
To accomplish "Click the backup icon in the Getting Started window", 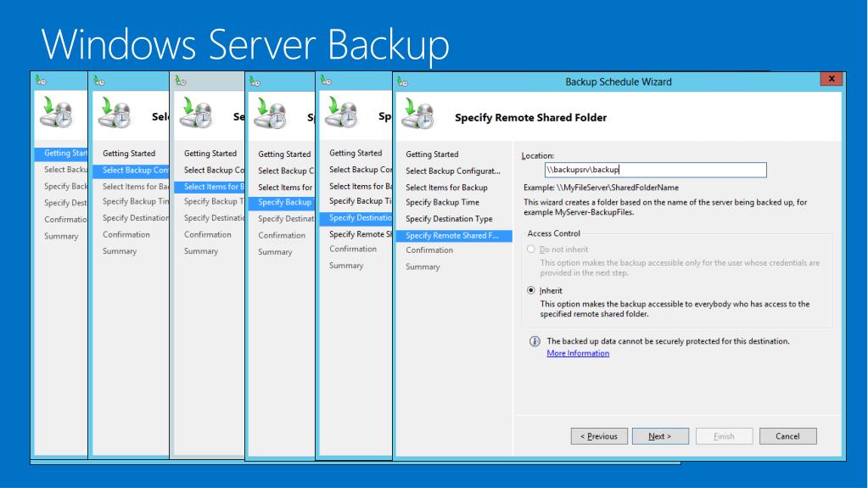I will 57,112.
